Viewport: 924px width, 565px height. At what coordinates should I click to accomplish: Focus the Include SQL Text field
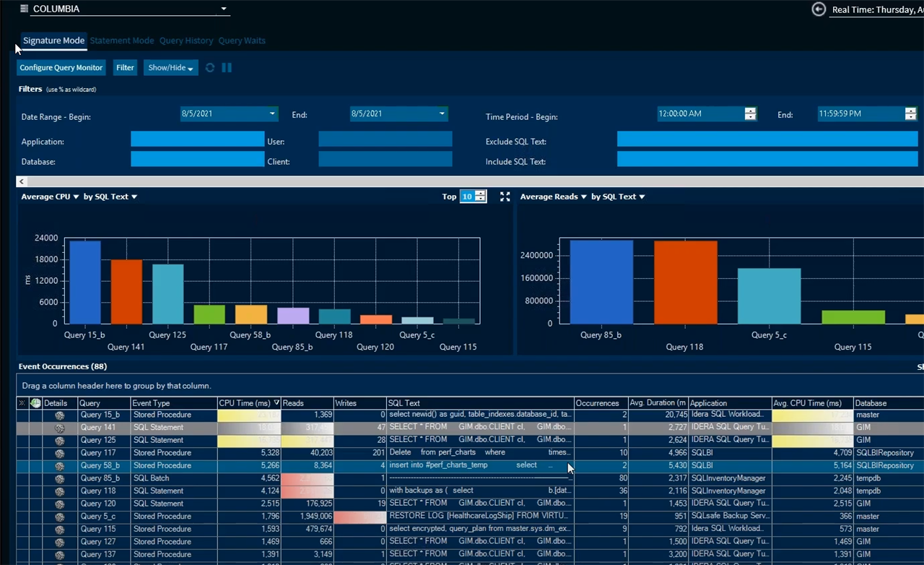(767, 159)
